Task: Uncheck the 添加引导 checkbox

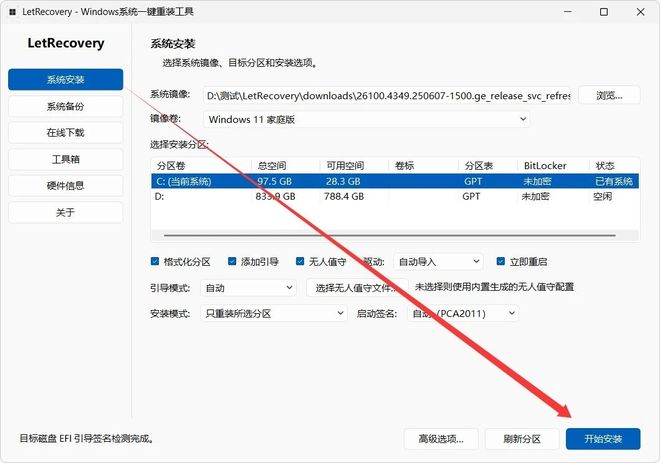Action: click(232, 261)
